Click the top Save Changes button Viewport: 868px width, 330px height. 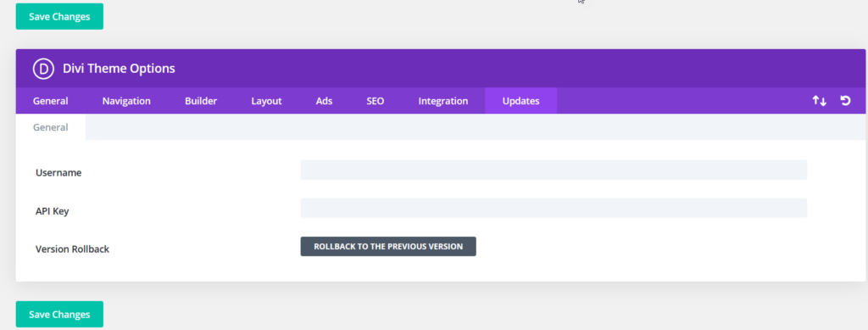pos(59,17)
